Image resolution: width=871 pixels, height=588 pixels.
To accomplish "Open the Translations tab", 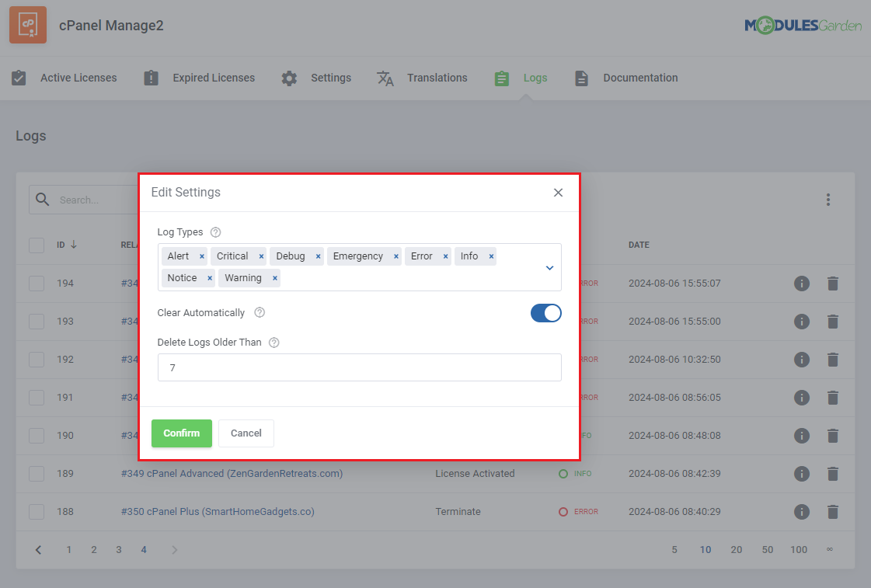I will click(x=422, y=78).
